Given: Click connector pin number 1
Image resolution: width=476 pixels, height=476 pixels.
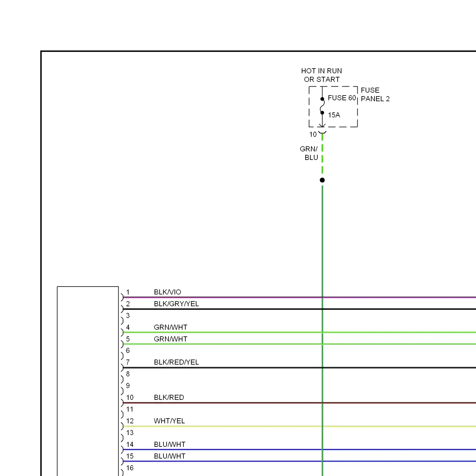Looking at the screenshot, I should [128, 292].
